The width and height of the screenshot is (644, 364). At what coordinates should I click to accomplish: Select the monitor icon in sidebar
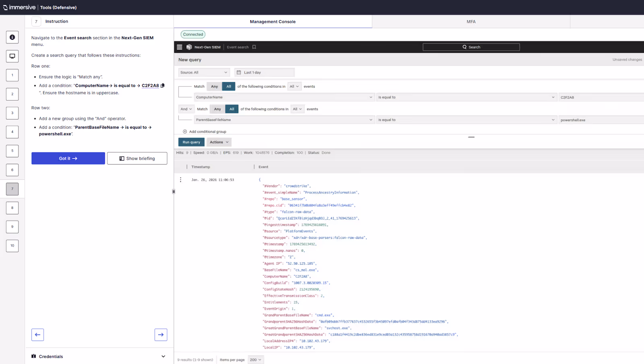(x=12, y=56)
